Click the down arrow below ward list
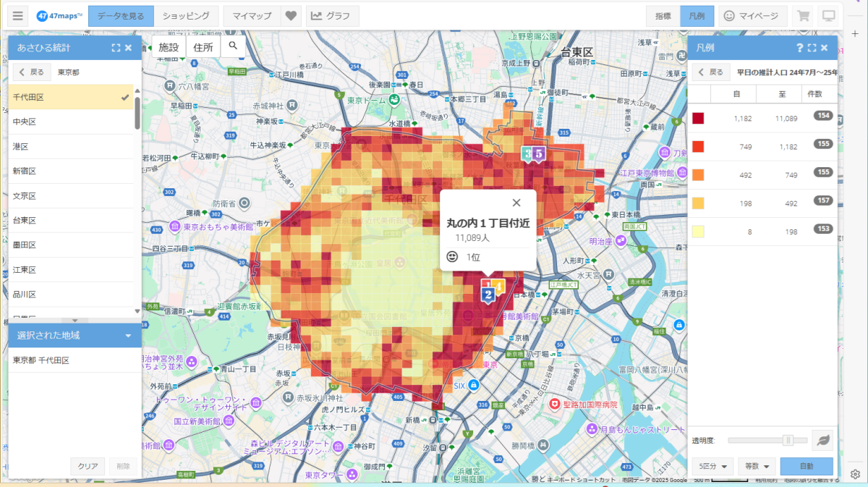This screenshot has height=487, width=868. pos(75,320)
